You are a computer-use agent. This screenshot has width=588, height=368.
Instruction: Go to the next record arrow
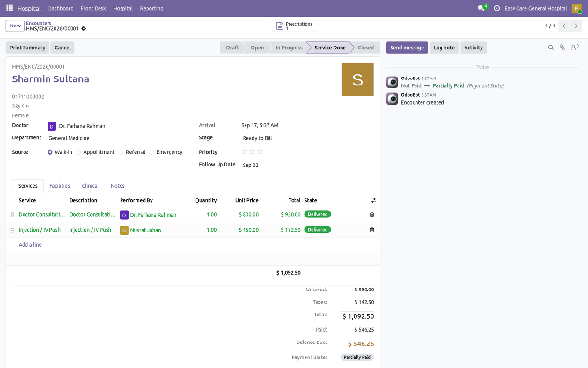[576, 26]
